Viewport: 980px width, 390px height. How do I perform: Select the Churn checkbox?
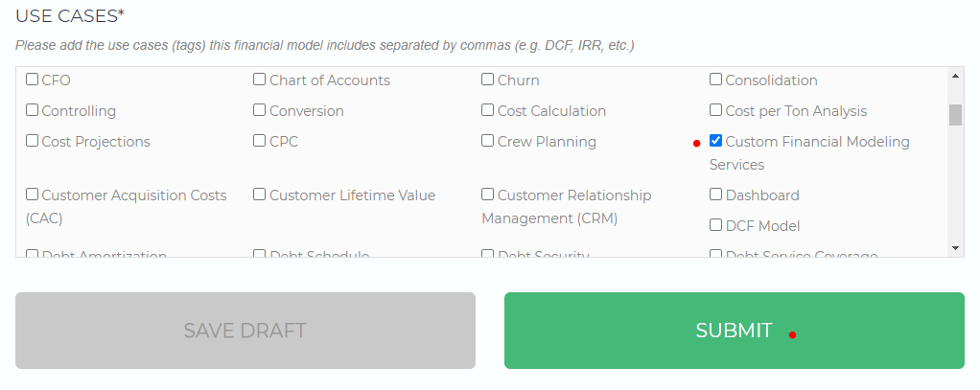(x=487, y=80)
